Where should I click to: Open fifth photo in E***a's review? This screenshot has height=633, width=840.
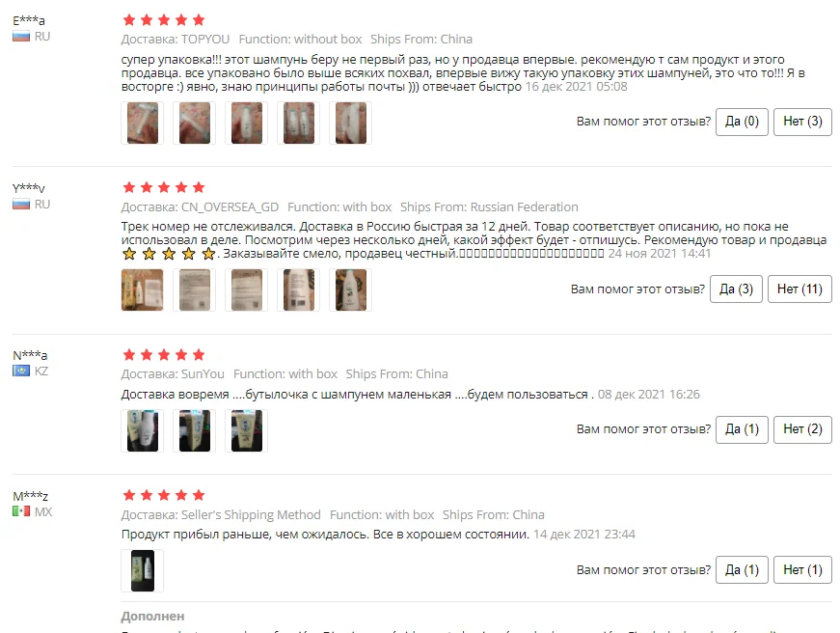pos(351,123)
